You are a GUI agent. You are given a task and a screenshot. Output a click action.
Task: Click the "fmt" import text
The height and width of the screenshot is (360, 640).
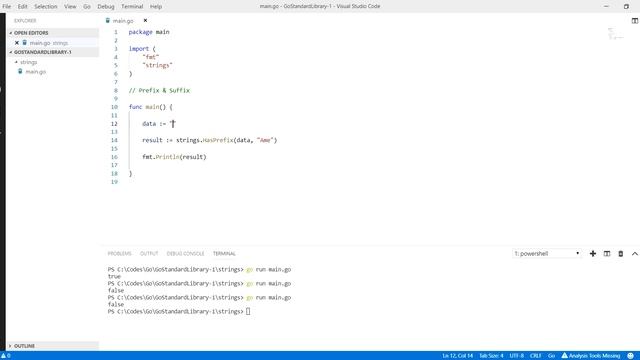click(151, 57)
